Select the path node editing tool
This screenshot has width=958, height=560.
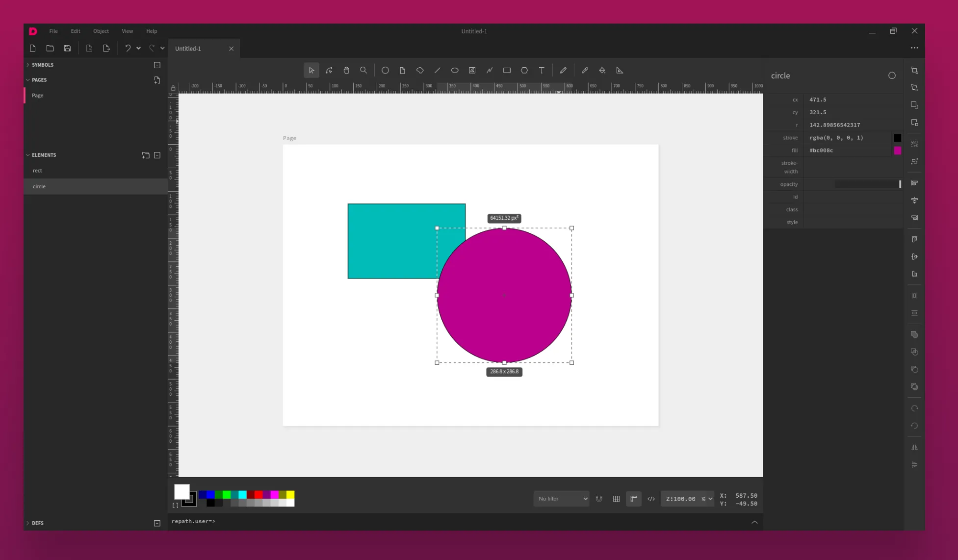pyautogui.click(x=329, y=70)
